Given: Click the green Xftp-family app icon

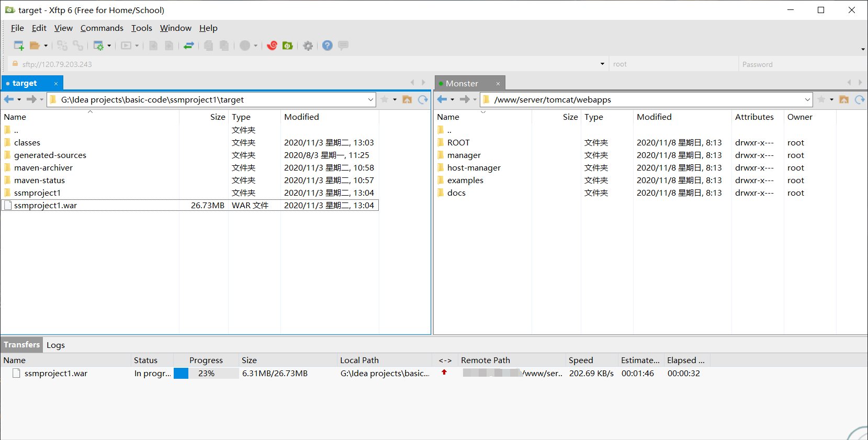Looking at the screenshot, I should [x=288, y=46].
